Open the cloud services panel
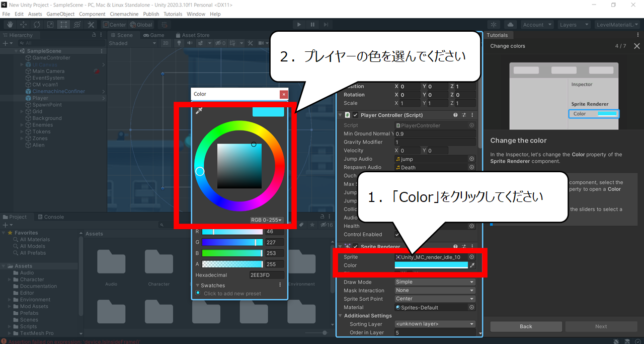The width and height of the screenshot is (644, 344). [510, 25]
